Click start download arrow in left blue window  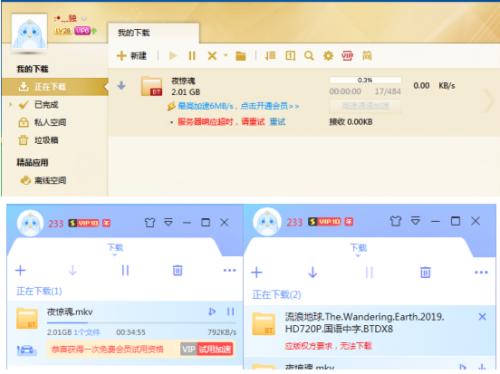73,270
